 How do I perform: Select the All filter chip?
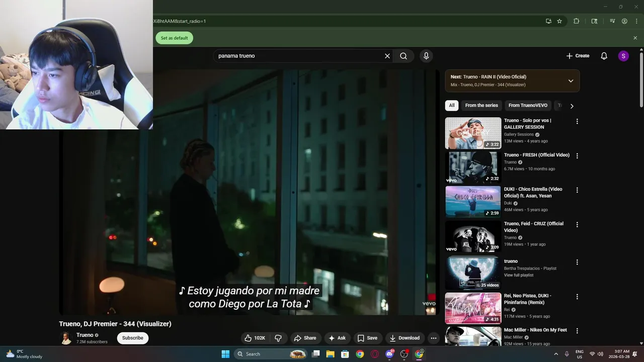(x=452, y=106)
